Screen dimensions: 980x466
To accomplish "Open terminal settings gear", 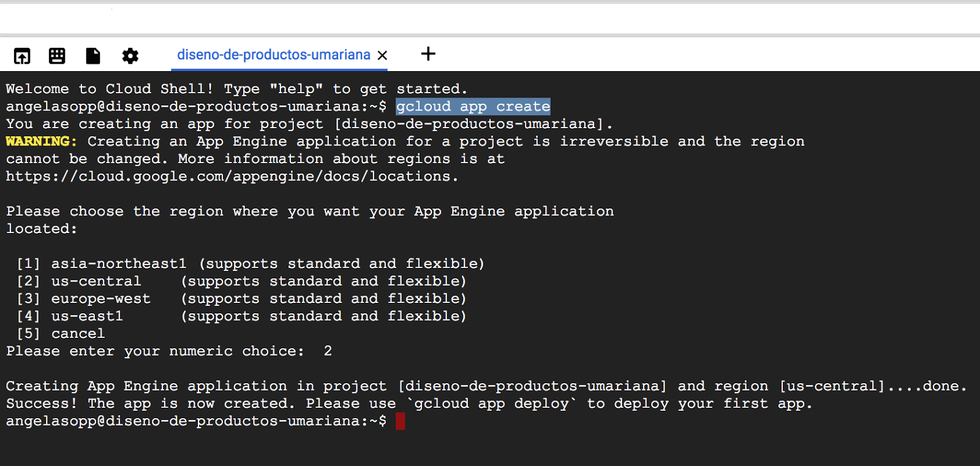I will coord(130,56).
